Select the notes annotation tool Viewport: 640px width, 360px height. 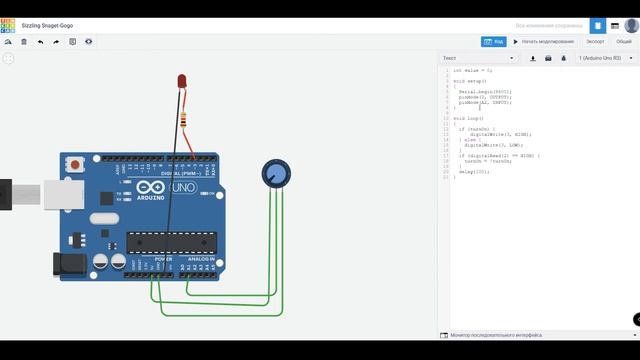pyautogui.click(x=73, y=42)
